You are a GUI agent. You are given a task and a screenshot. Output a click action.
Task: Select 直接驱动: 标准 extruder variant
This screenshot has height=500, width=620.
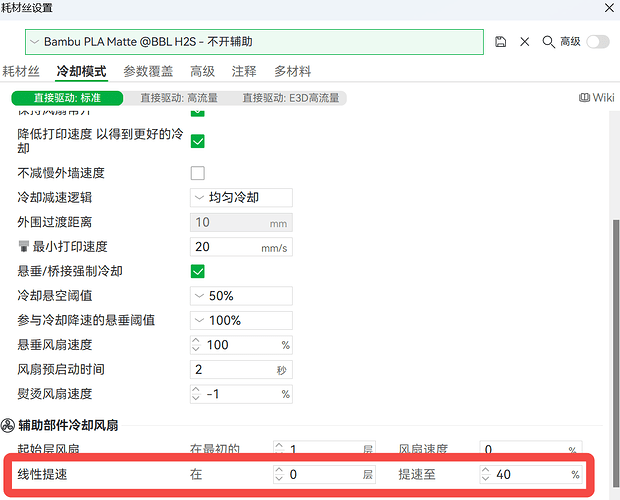point(67,98)
